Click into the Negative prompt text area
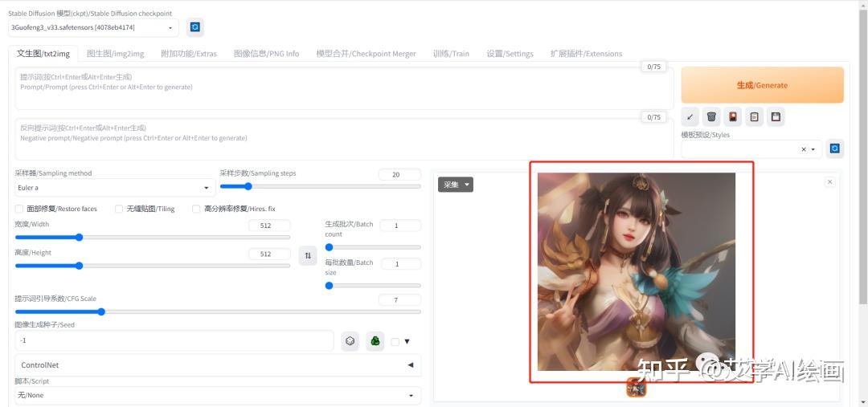The height and width of the screenshot is (407, 868). pyautogui.click(x=344, y=140)
